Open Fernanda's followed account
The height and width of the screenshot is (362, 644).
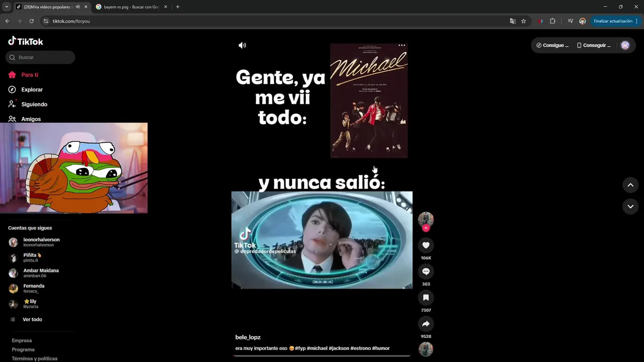pyautogui.click(x=27, y=289)
